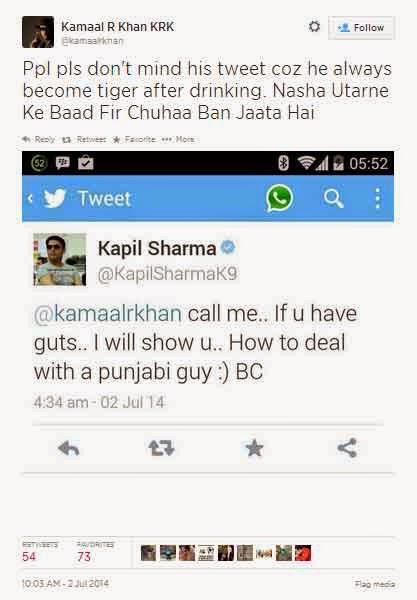Open search with the magnifier icon
This screenshot has height=600, width=417.
tap(333, 199)
